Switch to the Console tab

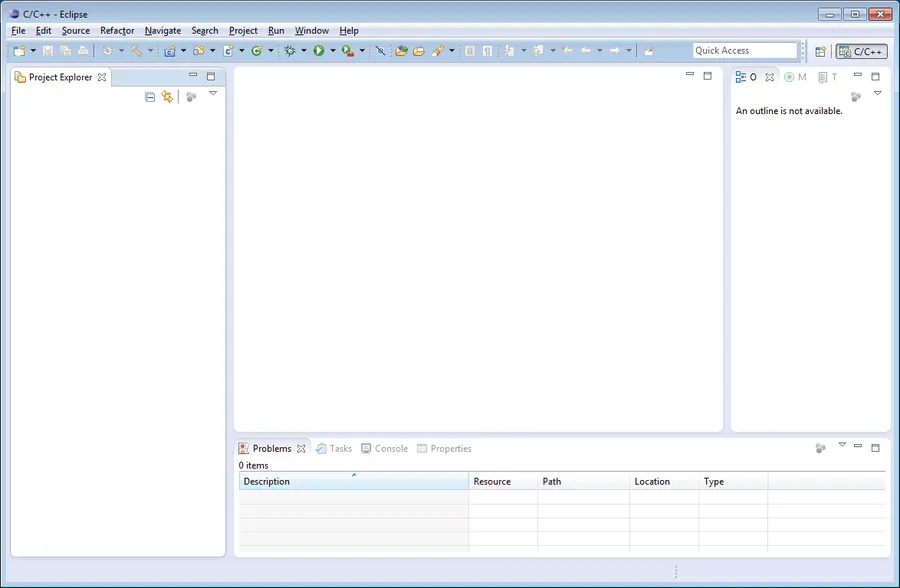[385, 448]
